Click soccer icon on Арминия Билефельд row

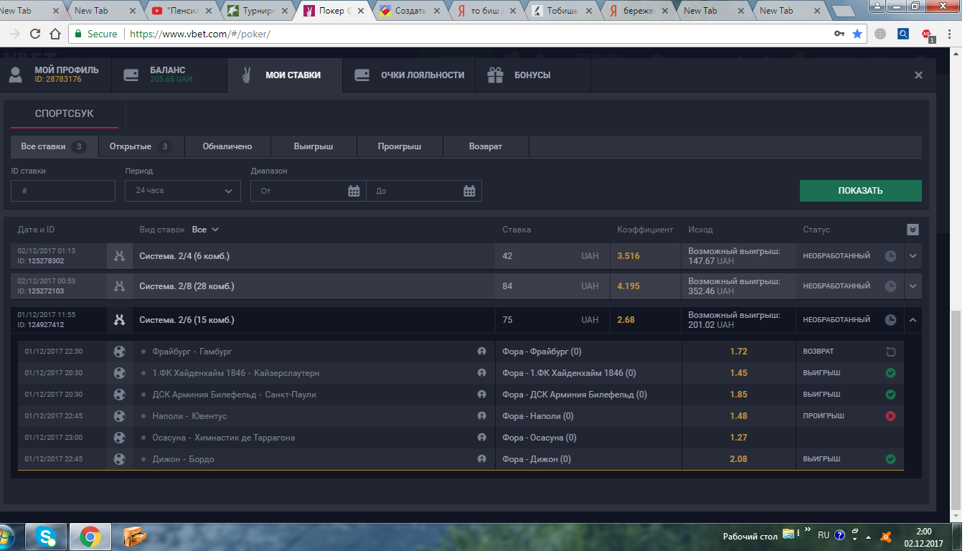click(120, 395)
